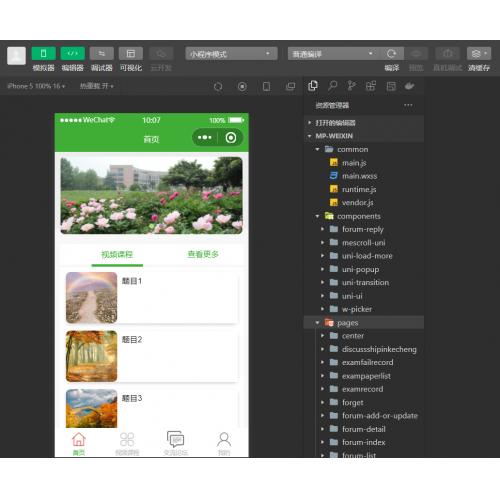500x500 pixels.
Task: Open the clear cache layers dropdown
Action: pos(479,54)
